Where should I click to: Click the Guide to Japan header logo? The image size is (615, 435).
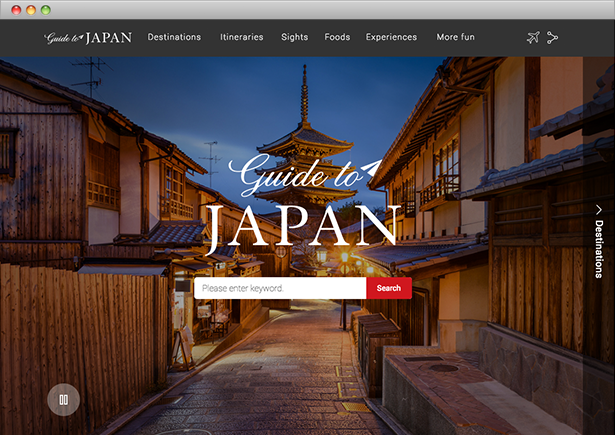88,38
